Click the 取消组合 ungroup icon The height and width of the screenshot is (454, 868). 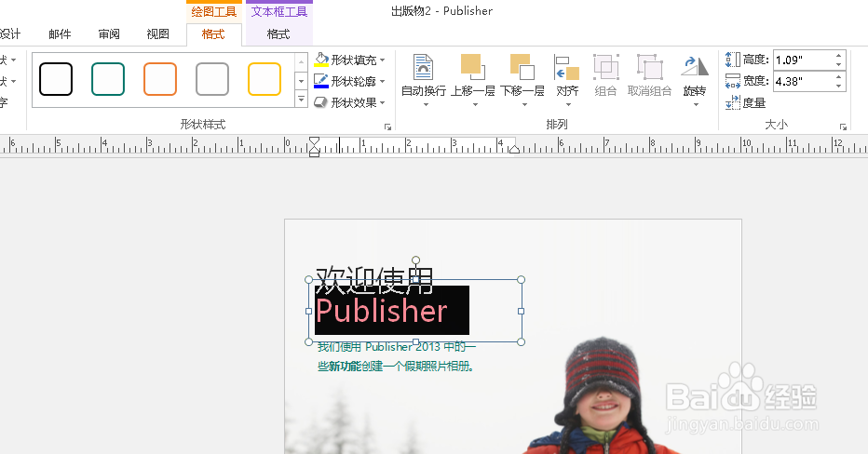[649, 67]
